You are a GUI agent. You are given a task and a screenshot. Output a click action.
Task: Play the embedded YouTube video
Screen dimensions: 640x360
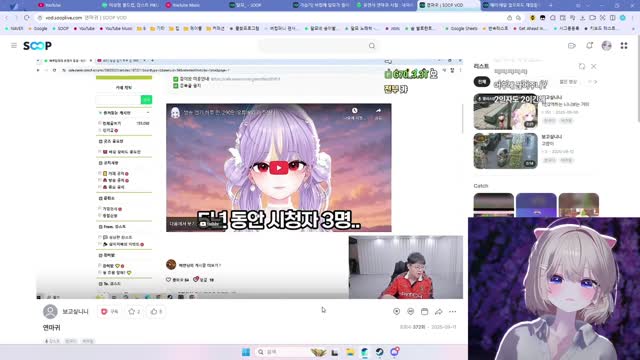point(279,167)
